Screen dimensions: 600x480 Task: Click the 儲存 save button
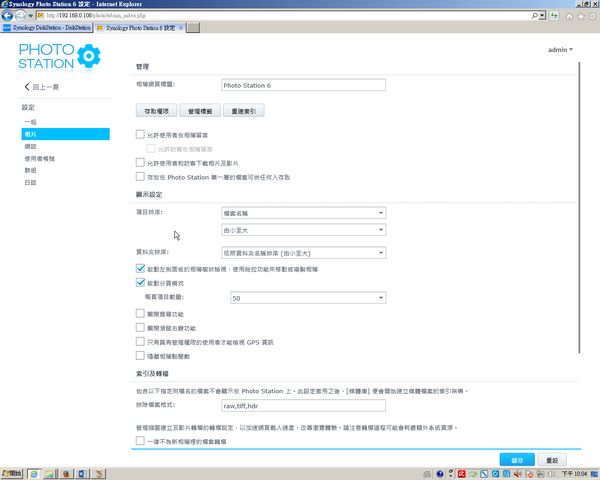click(x=517, y=460)
